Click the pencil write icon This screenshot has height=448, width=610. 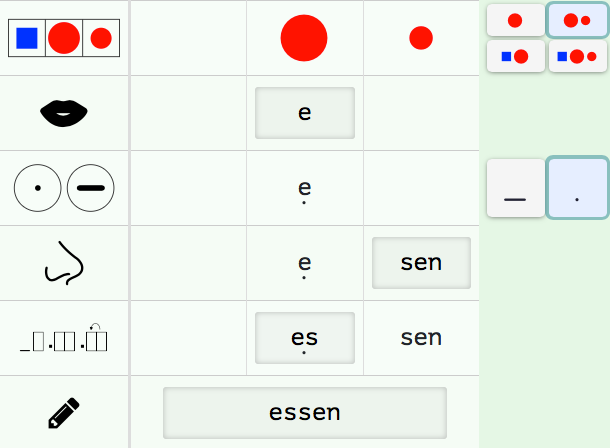click(64, 412)
